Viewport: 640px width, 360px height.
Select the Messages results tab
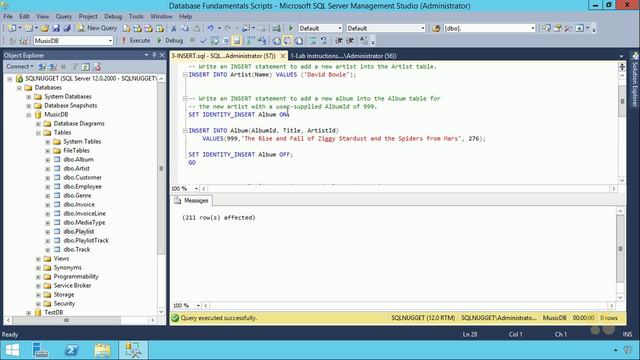click(x=191, y=200)
